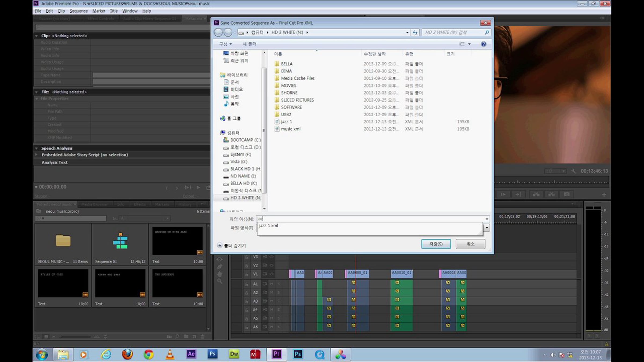Select the Zoom tool in the timeline toolbar
The width and height of the screenshot is (644, 362).
219,281
